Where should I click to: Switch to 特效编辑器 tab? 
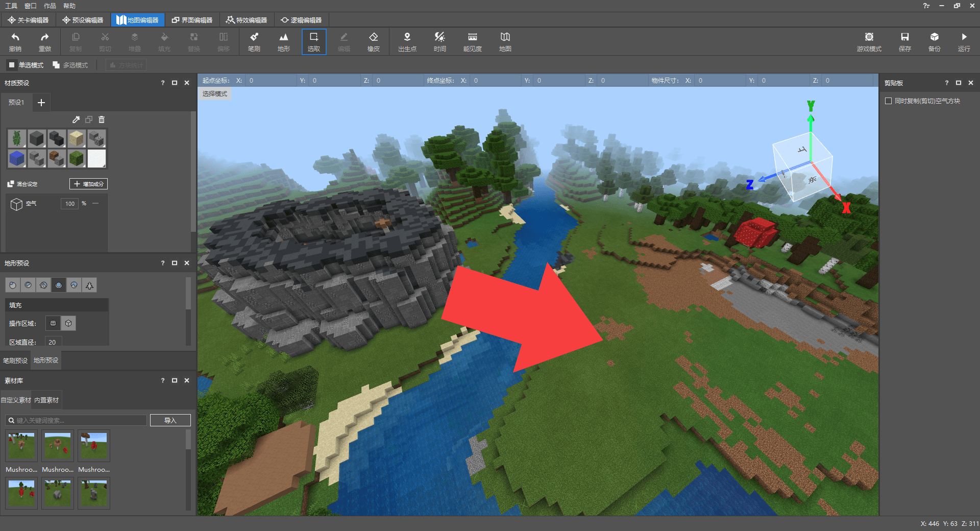pos(247,20)
